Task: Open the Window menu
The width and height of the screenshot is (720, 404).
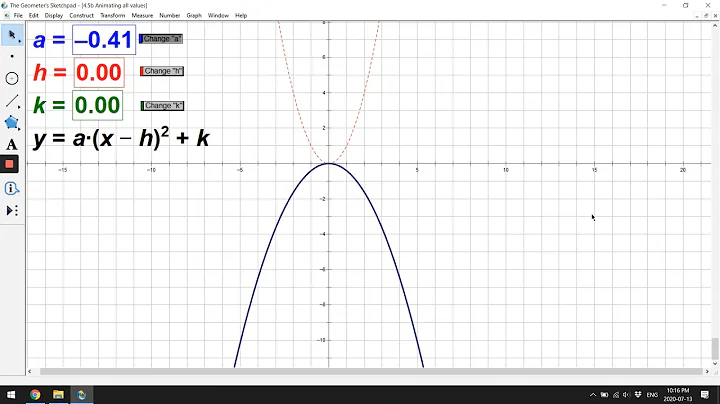Action: (x=218, y=16)
